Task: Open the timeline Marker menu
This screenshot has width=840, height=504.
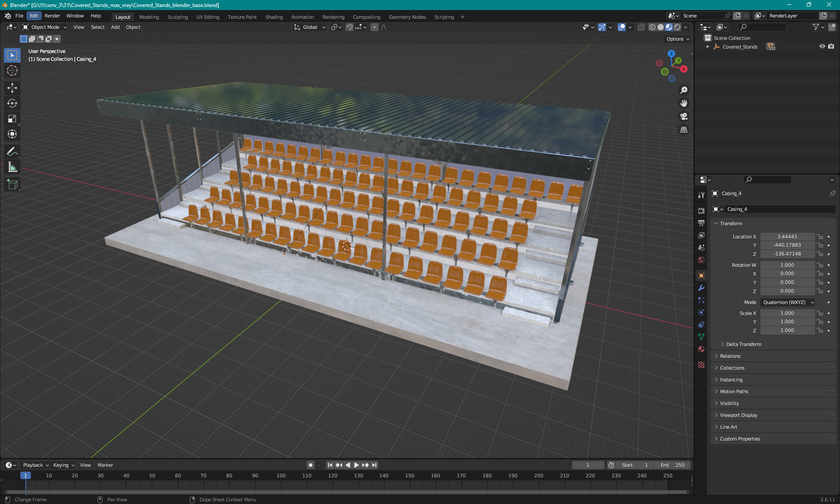Action: 105,465
